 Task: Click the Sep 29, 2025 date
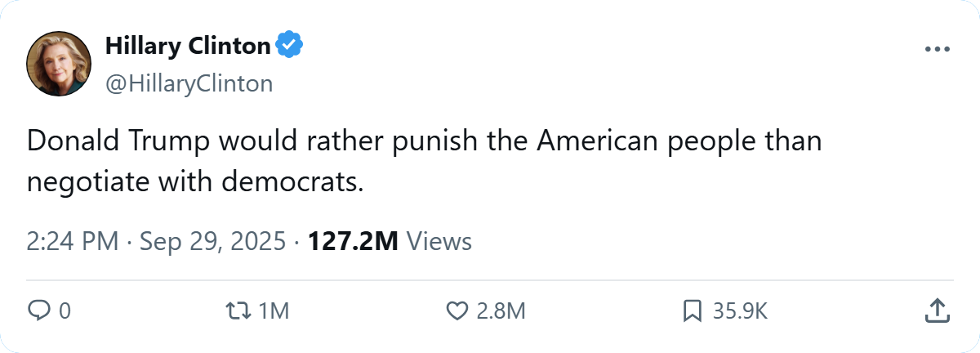tap(213, 241)
